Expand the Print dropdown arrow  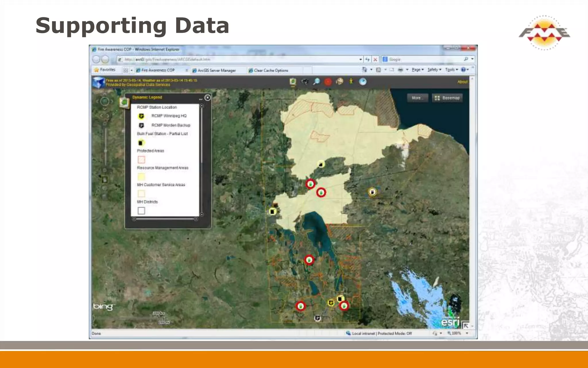[407, 70]
